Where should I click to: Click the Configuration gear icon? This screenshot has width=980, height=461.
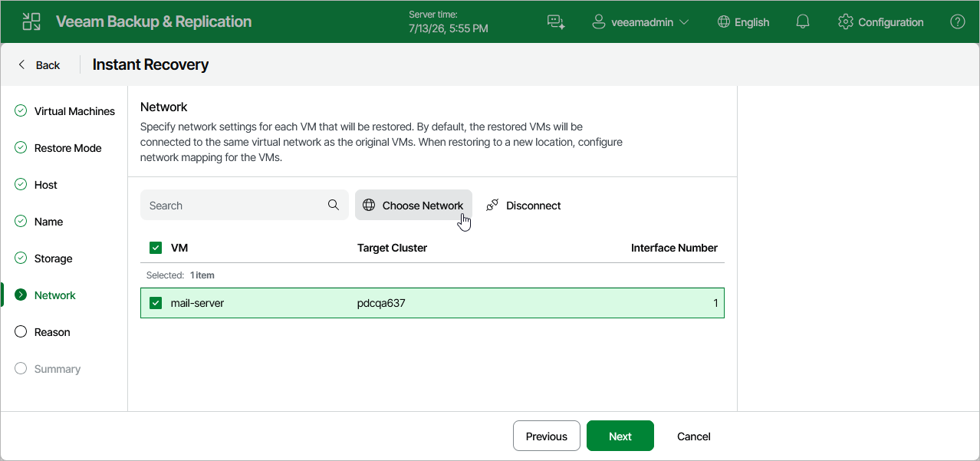pyautogui.click(x=846, y=22)
